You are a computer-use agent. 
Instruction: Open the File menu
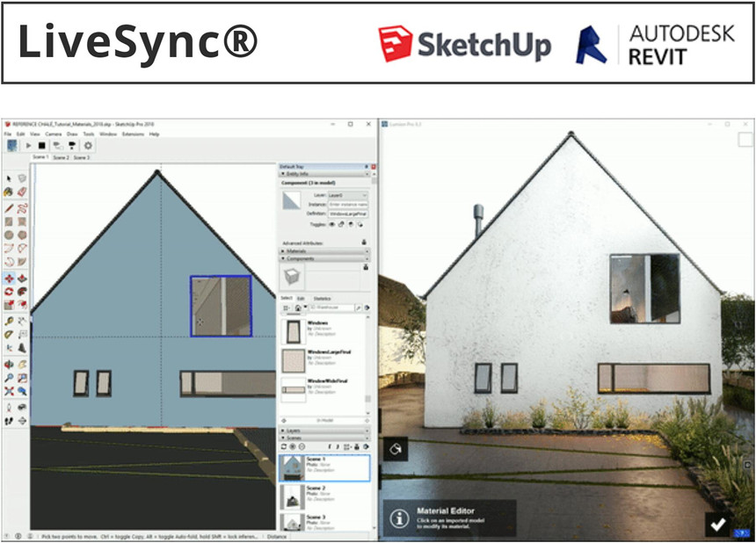(x=8, y=134)
